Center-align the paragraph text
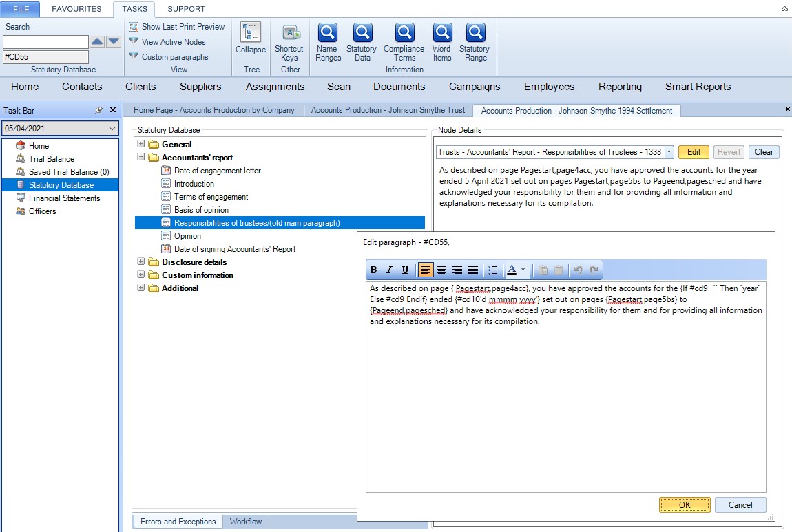 [441, 270]
